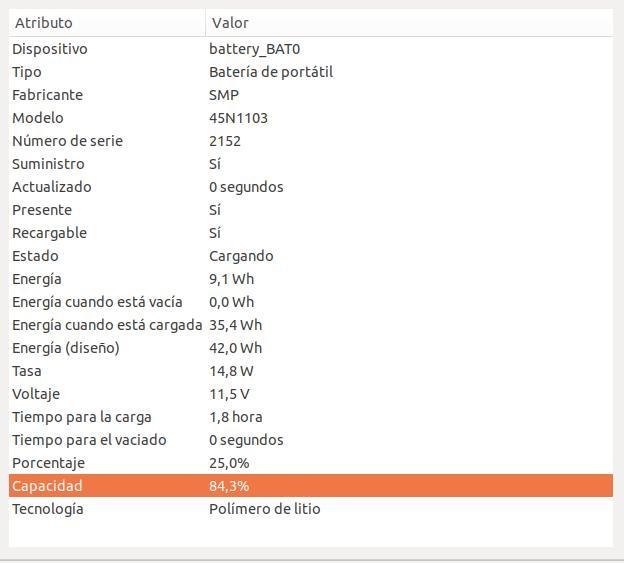Select the Actualizado attribute label
624x563 pixels.
point(52,187)
